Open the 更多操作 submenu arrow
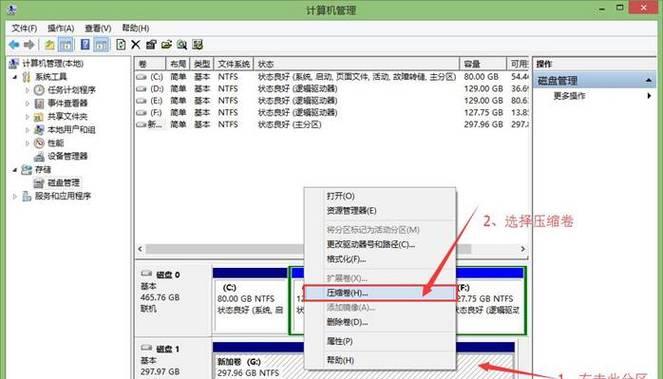 coord(649,96)
